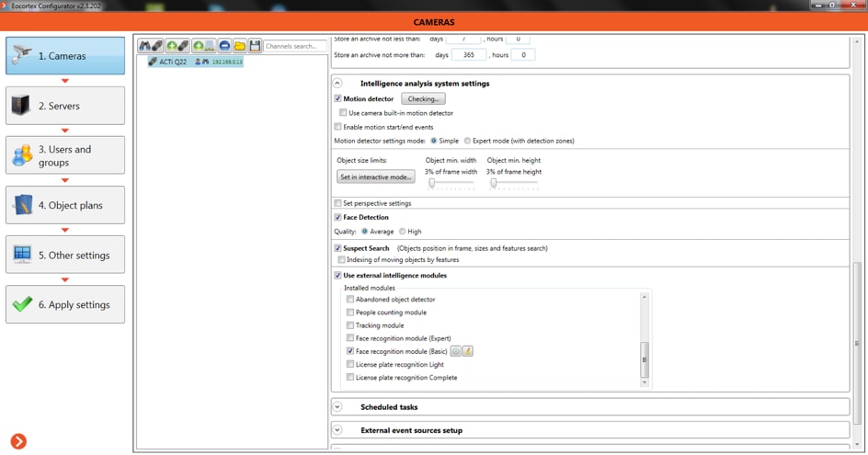Click the Set in interactive mode button
868x455 pixels.
click(375, 176)
